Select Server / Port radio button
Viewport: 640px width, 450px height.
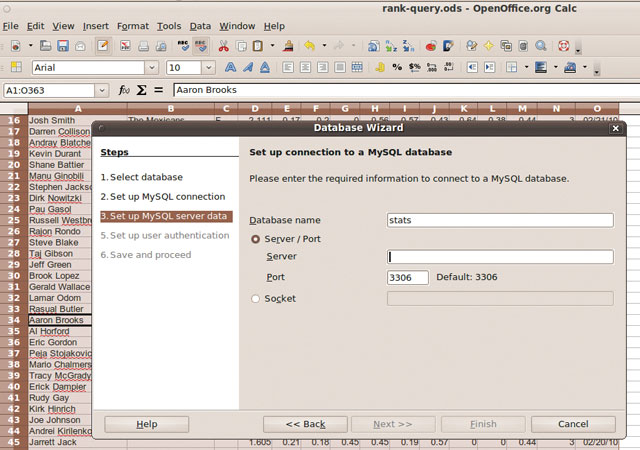(x=256, y=239)
